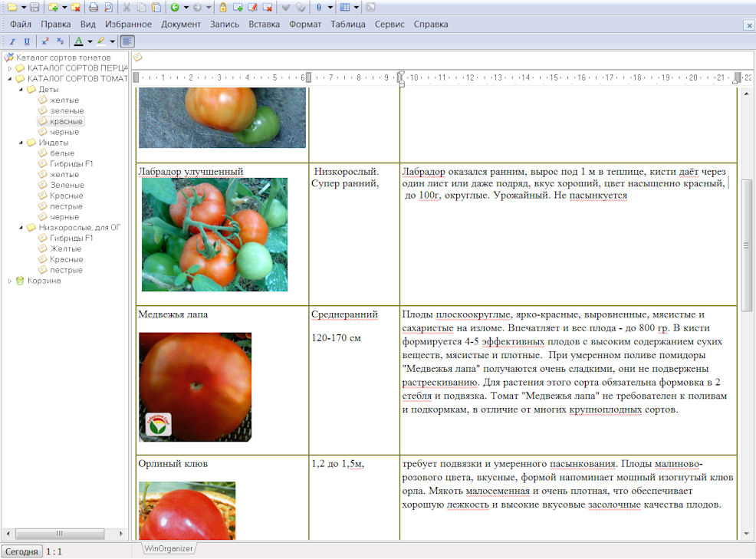756x559 pixels.
Task: Switch to the WinOrganizer tab
Action: point(168,548)
